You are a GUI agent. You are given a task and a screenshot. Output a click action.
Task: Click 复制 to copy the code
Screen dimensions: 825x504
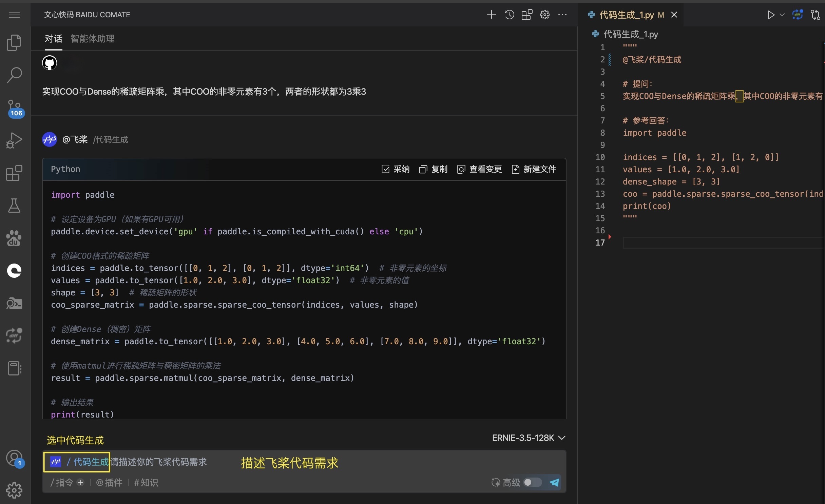point(433,169)
